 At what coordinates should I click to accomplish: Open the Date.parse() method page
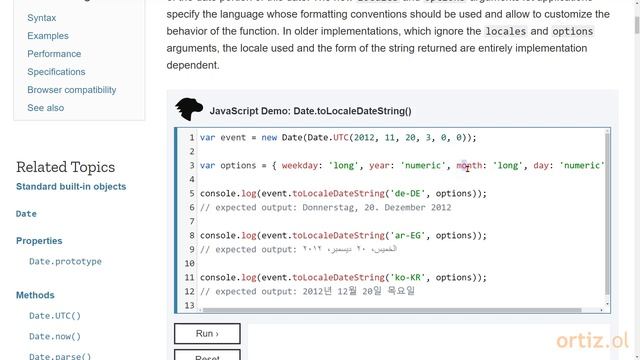[60, 356]
